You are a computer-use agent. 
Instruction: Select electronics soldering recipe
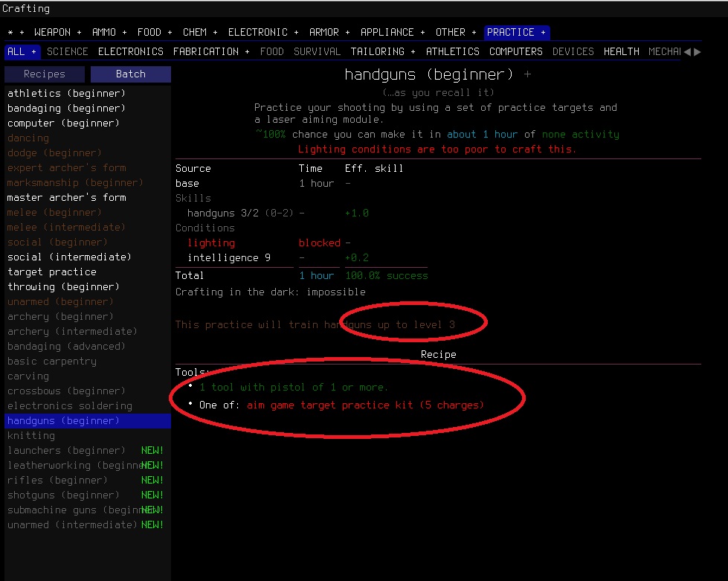(88, 405)
